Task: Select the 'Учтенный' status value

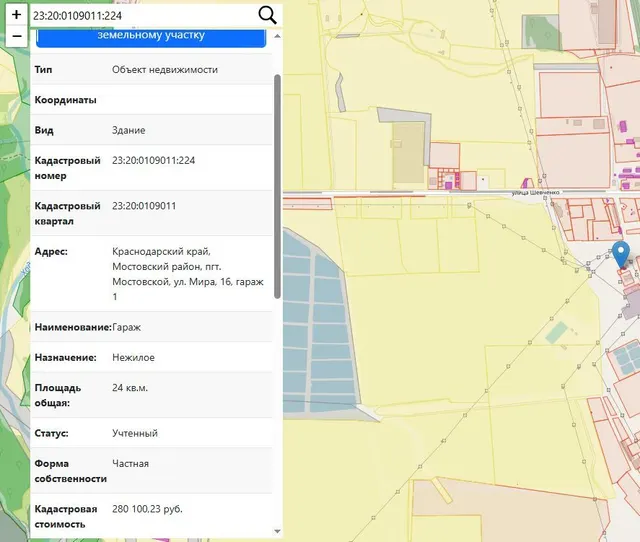Action: pos(135,433)
